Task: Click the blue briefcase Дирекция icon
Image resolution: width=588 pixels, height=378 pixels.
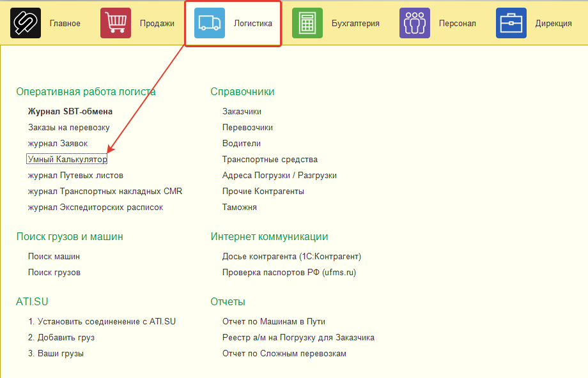Action: 511,23
